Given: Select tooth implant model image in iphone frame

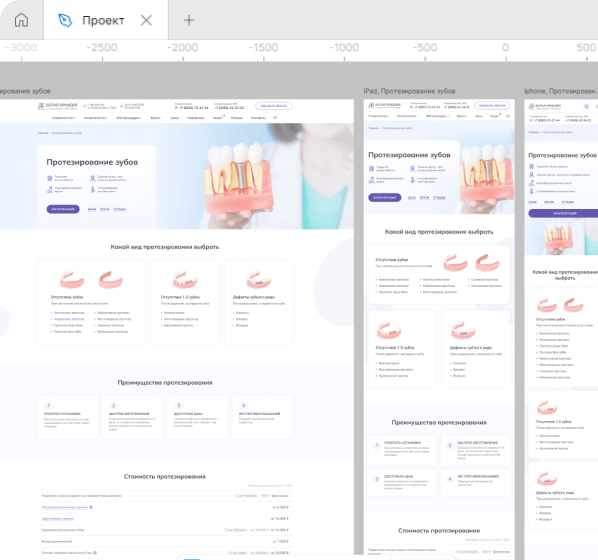Looking at the screenshot, I should point(558,237).
